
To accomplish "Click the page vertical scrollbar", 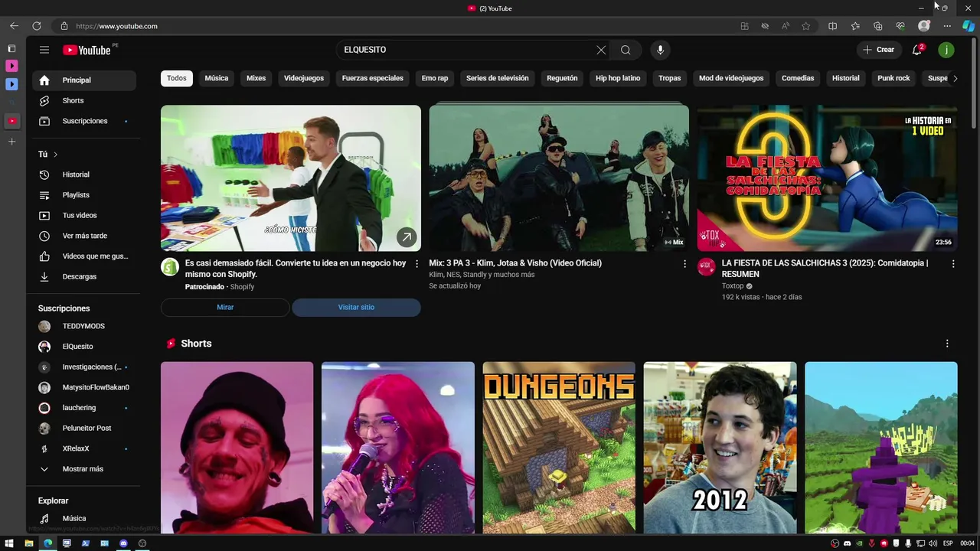I will [974, 84].
